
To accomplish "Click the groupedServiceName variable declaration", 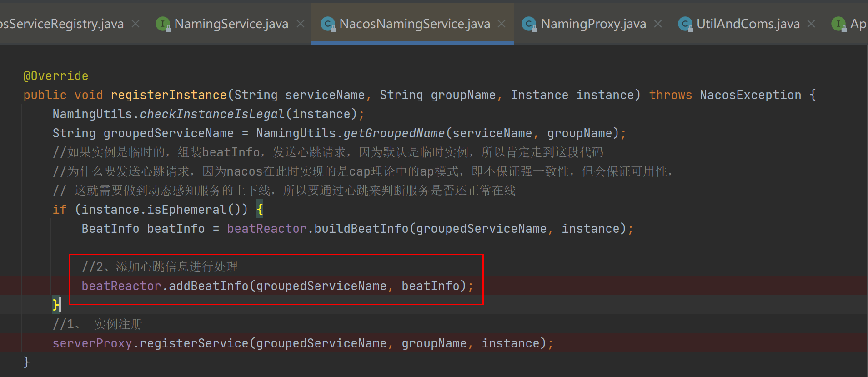I will coord(168,133).
